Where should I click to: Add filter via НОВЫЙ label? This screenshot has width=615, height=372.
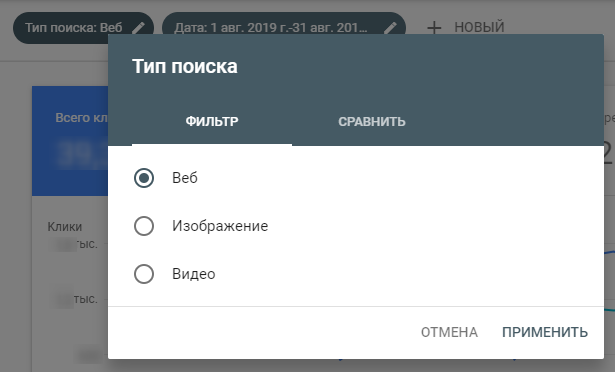point(479,27)
